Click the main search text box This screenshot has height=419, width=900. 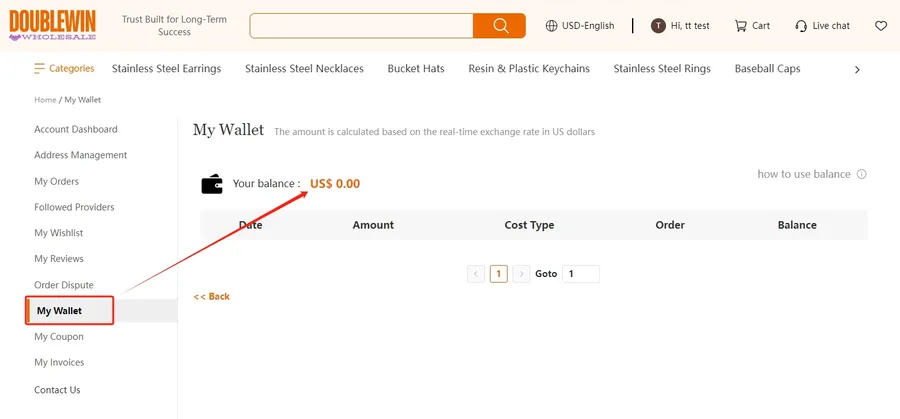point(362,26)
